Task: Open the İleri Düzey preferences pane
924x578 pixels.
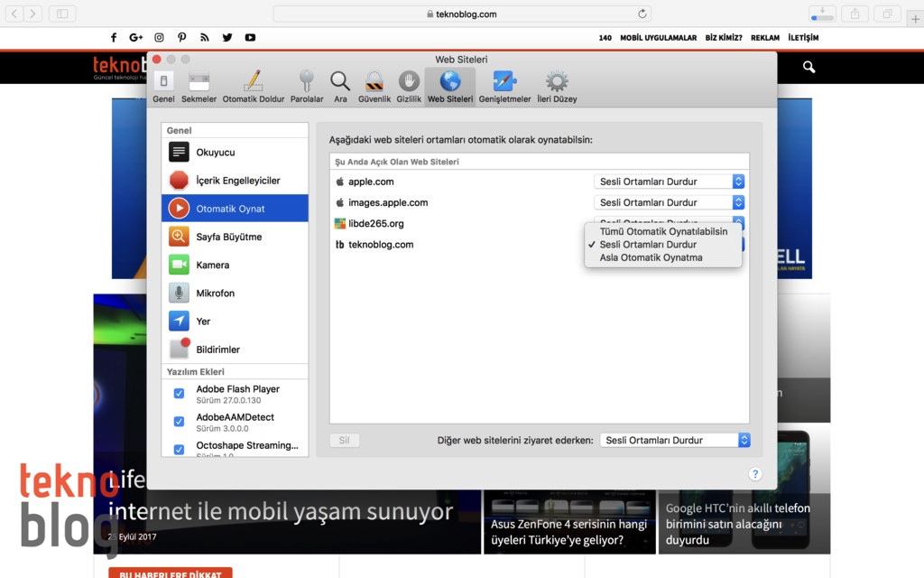Action: coord(557,88)
